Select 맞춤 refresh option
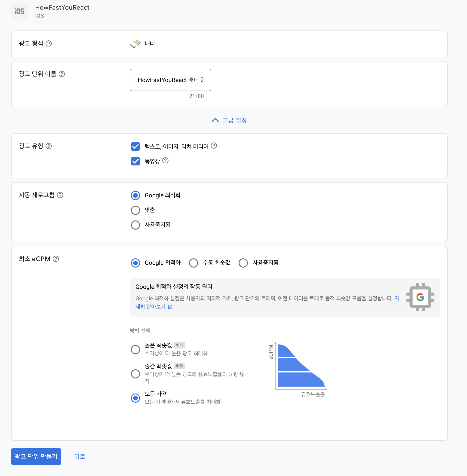Viewport: 467px width, 476px height. (135, 210)
